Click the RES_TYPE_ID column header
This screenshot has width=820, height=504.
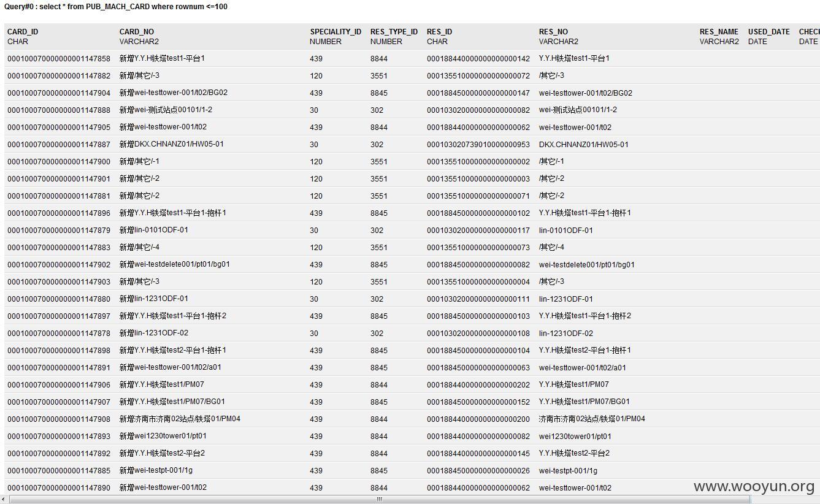(x=394, y=32)
